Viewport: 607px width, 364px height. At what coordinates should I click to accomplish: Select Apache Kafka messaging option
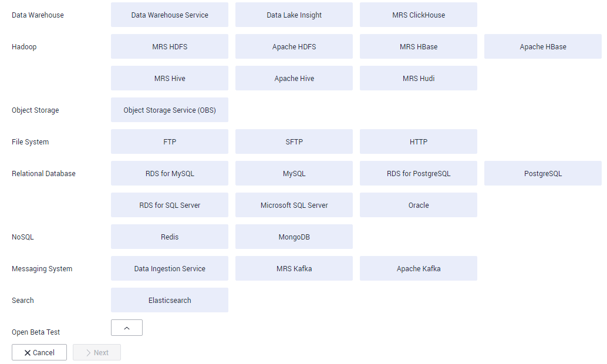419,269
